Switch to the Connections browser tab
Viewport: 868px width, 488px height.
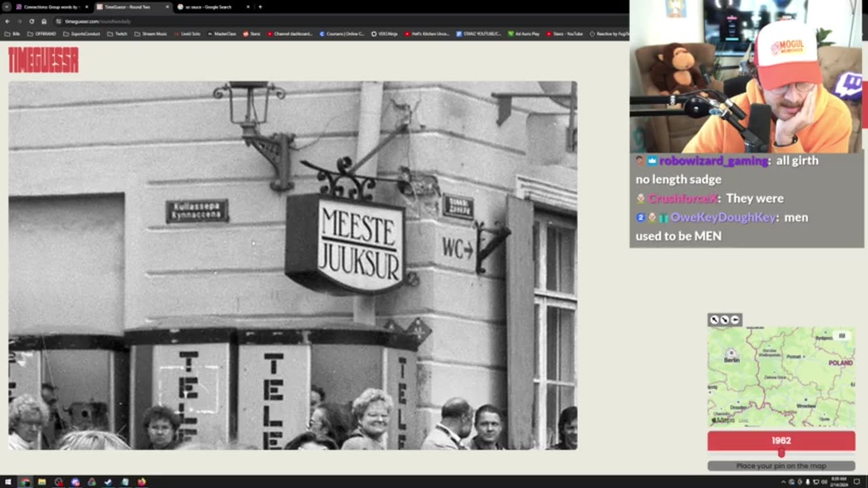pos(52,7)
